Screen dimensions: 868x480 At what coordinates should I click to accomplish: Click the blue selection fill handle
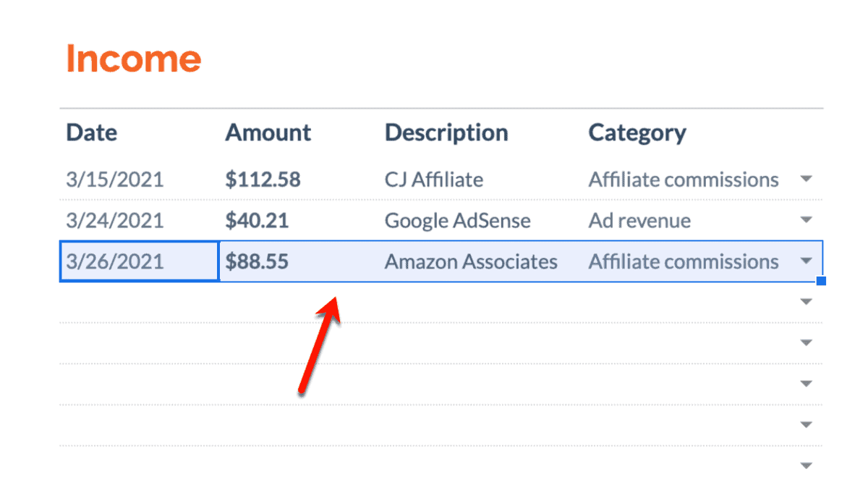tap(821, 280)
